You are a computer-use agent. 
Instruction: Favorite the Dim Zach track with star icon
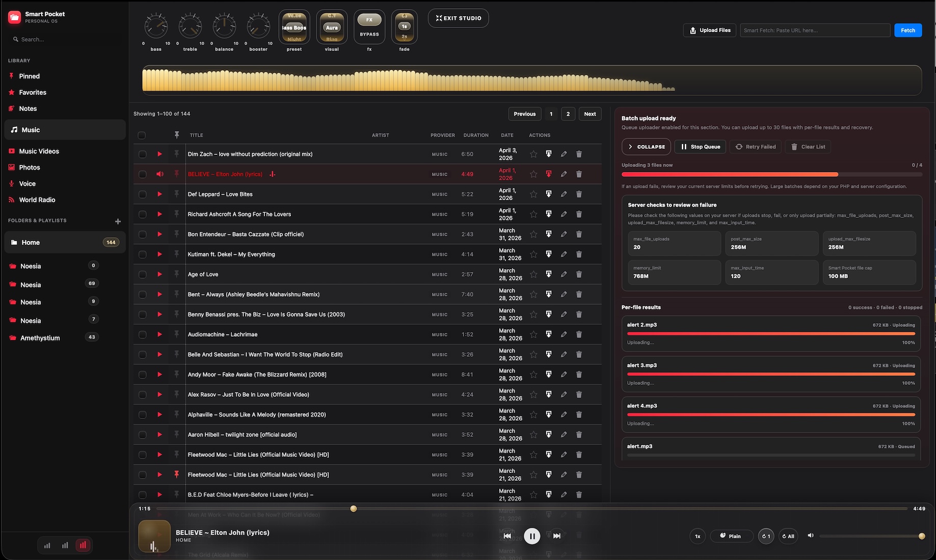(x=533, y=154)
